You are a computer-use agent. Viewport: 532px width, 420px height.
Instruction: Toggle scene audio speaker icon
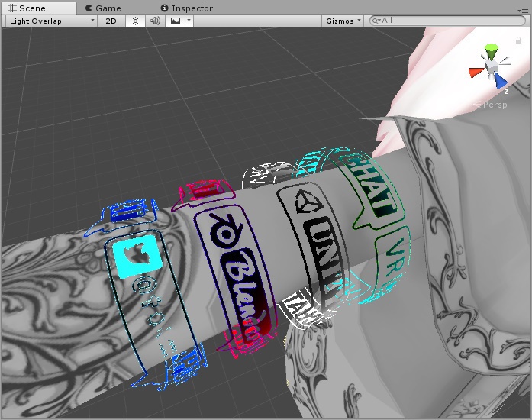coord(155,21)
